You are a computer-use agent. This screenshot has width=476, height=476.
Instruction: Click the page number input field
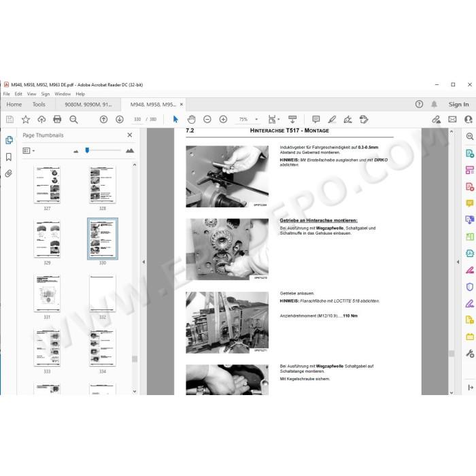point(137,119)
